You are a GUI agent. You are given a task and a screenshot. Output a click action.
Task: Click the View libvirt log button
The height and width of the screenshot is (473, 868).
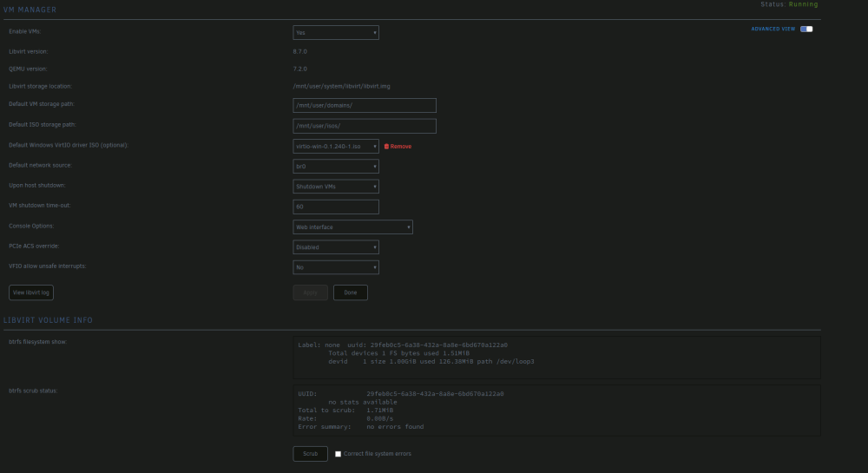click(x=31, y=292)
